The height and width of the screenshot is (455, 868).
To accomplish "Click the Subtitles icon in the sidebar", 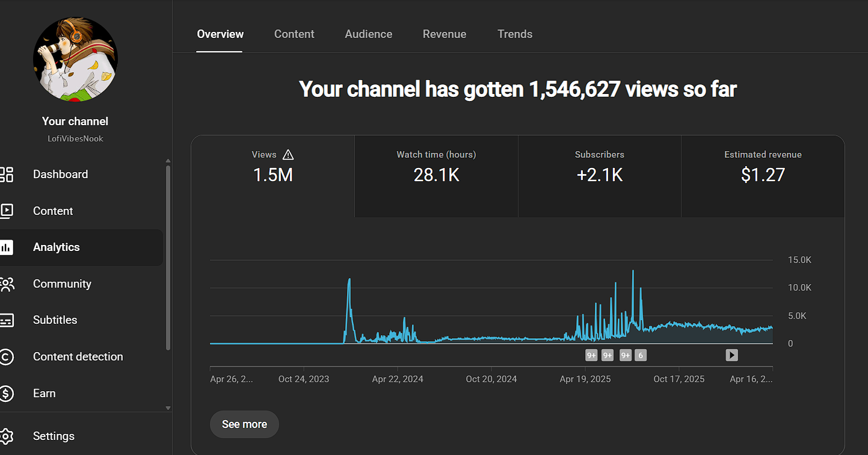I will pos(7,320).
